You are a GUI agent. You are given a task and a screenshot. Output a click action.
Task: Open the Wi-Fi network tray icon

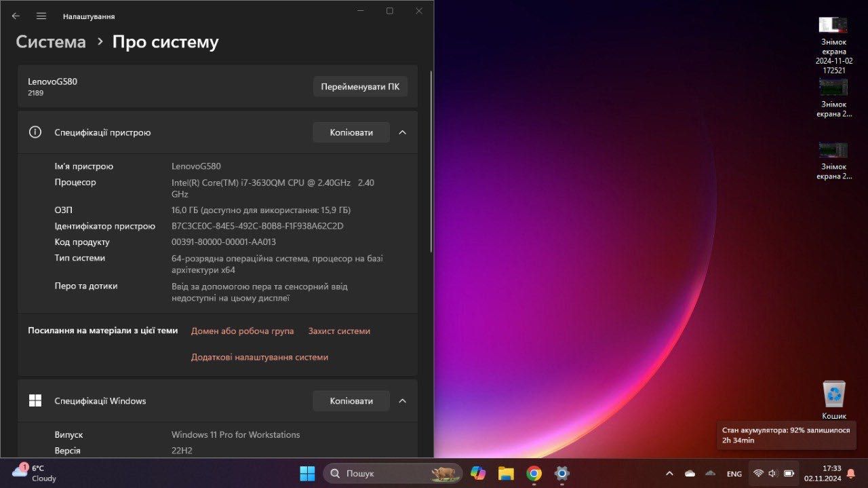758,473
